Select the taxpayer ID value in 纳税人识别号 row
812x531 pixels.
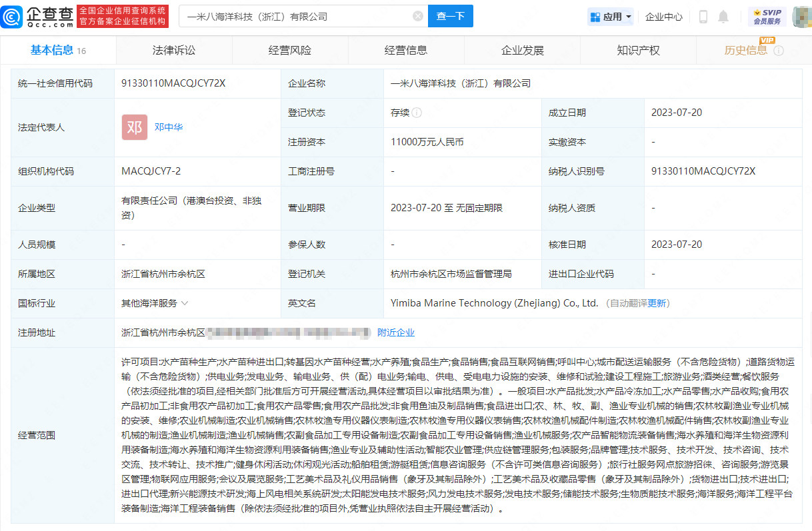(x=703, y=171)
